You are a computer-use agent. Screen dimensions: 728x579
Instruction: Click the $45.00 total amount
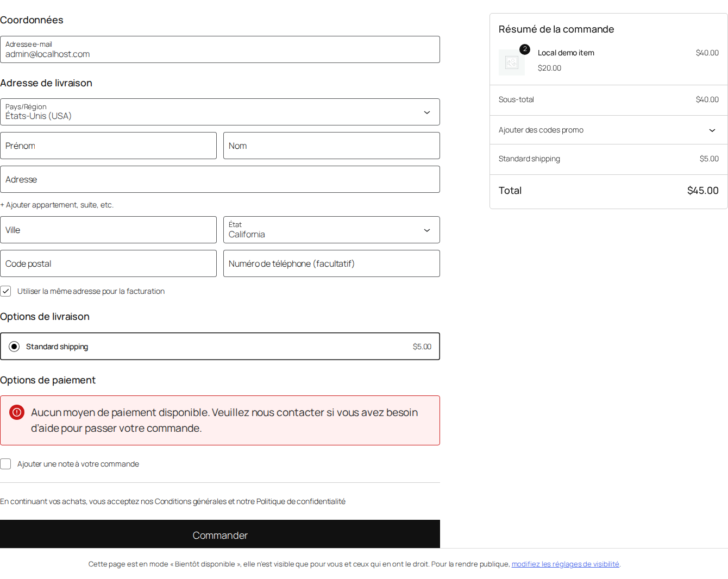tap(702, 191)
